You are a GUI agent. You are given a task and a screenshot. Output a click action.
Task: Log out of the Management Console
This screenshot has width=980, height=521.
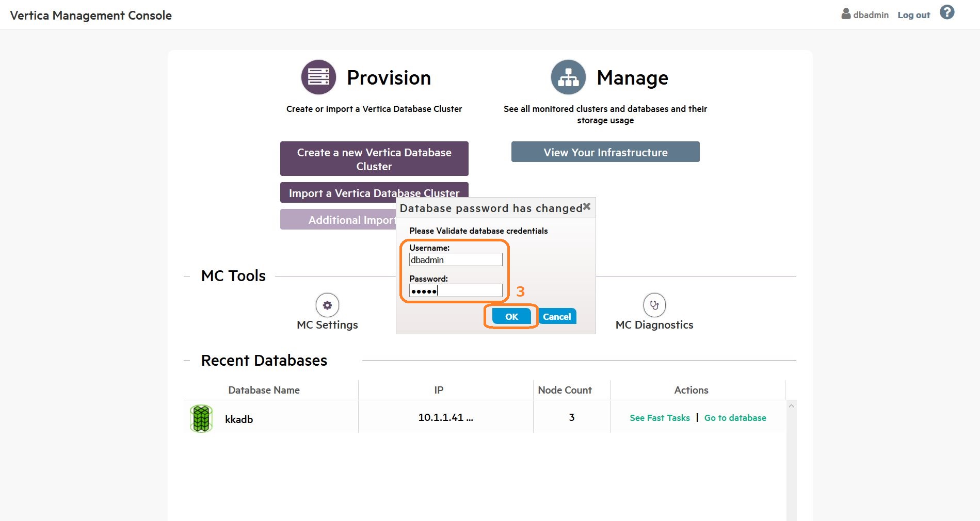pyautogui.click(x=913, y=15)
